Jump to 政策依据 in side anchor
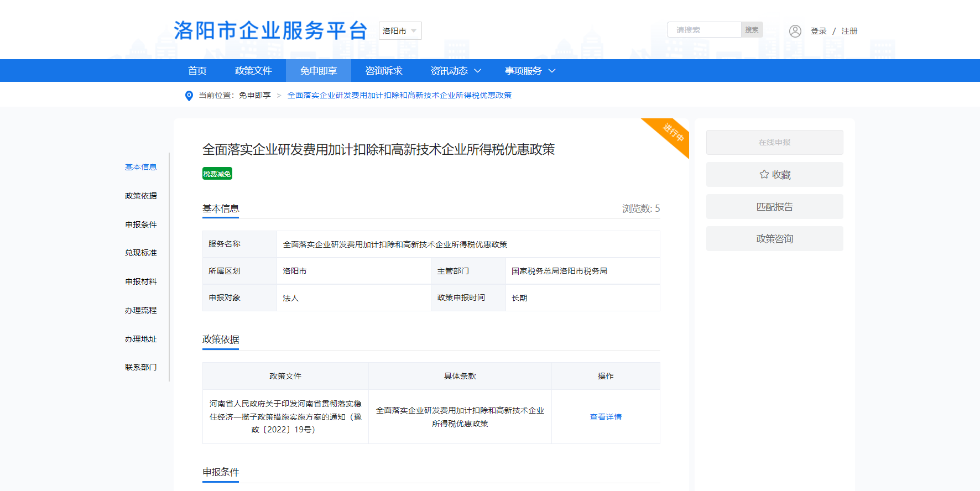This screenshot has height=491, width=980. point(141,196)
